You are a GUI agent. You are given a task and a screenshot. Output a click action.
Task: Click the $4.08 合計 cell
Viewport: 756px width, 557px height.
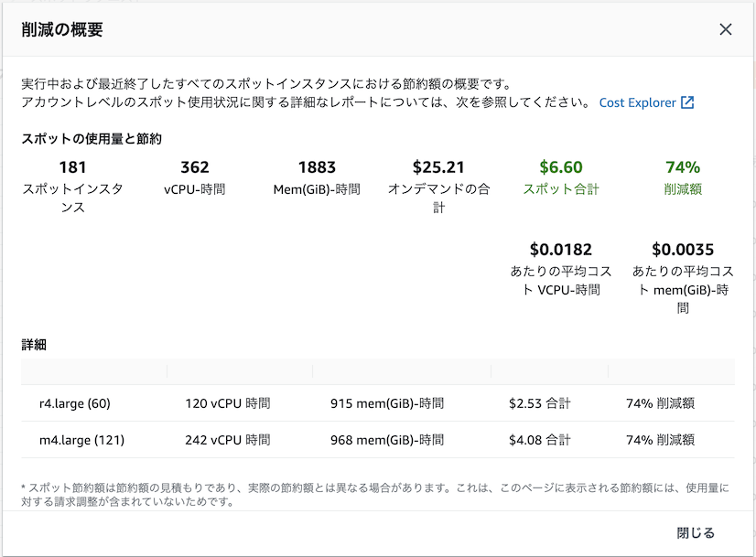539,440
